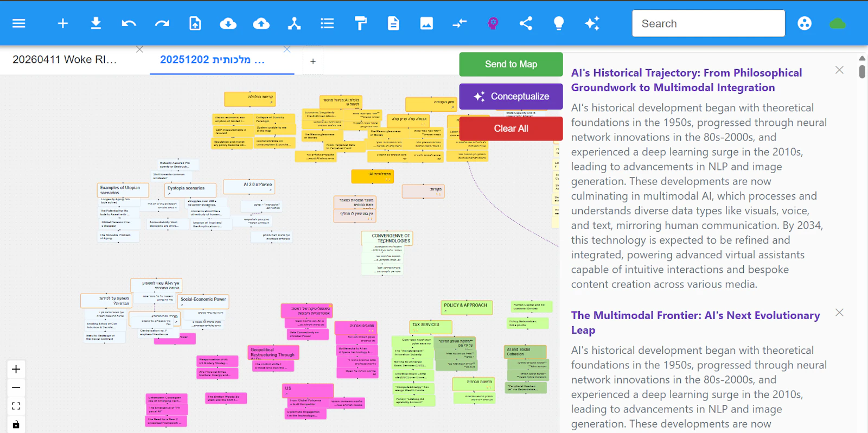Select the format painter icon
868x433 pixels.
(x=361, y=23)
